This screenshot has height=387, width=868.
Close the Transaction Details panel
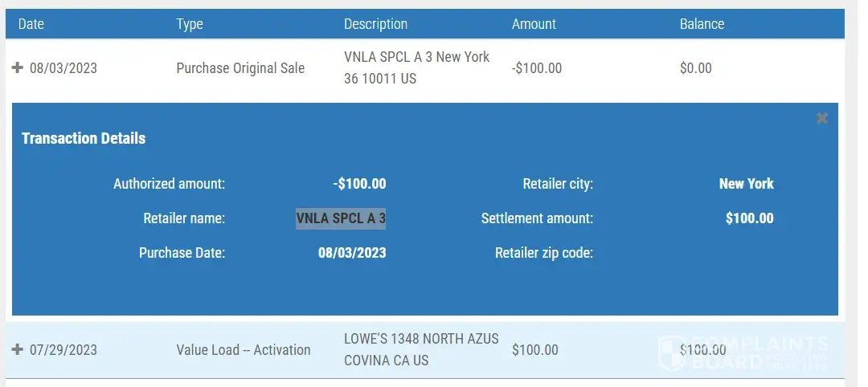click(x=822, y=119)
